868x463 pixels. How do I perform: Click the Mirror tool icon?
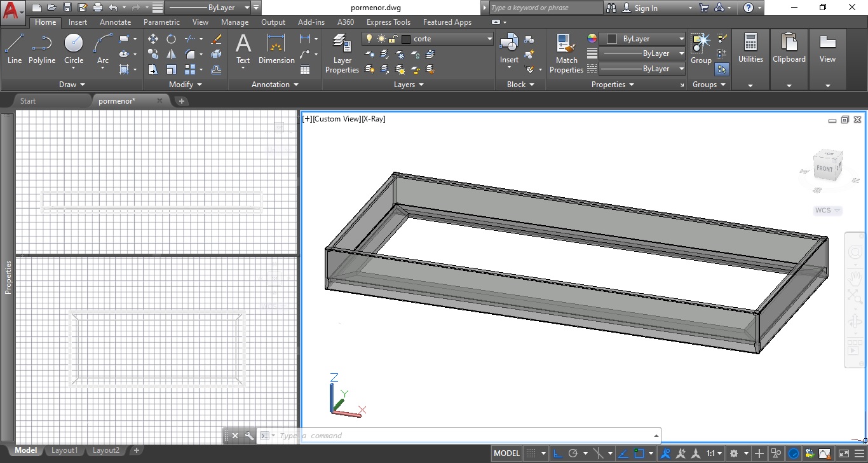tap(171, 55)
